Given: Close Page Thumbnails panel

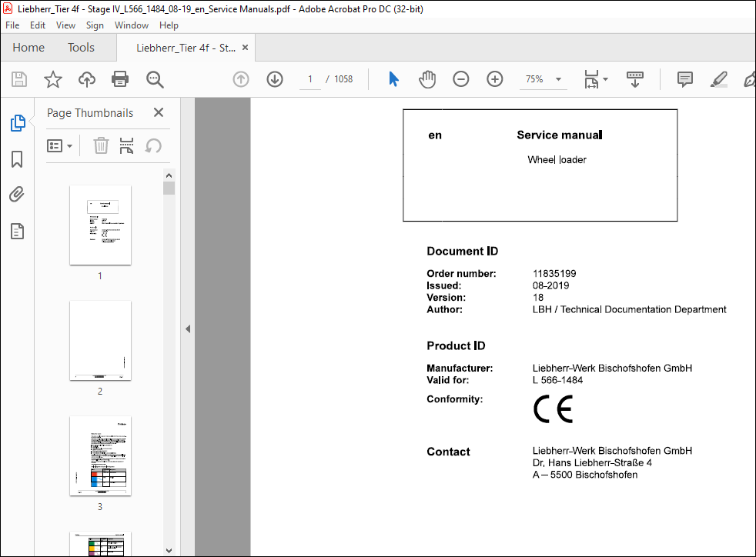Looking at the screenshot, I should pyautogui.click(x=159, y=112).
